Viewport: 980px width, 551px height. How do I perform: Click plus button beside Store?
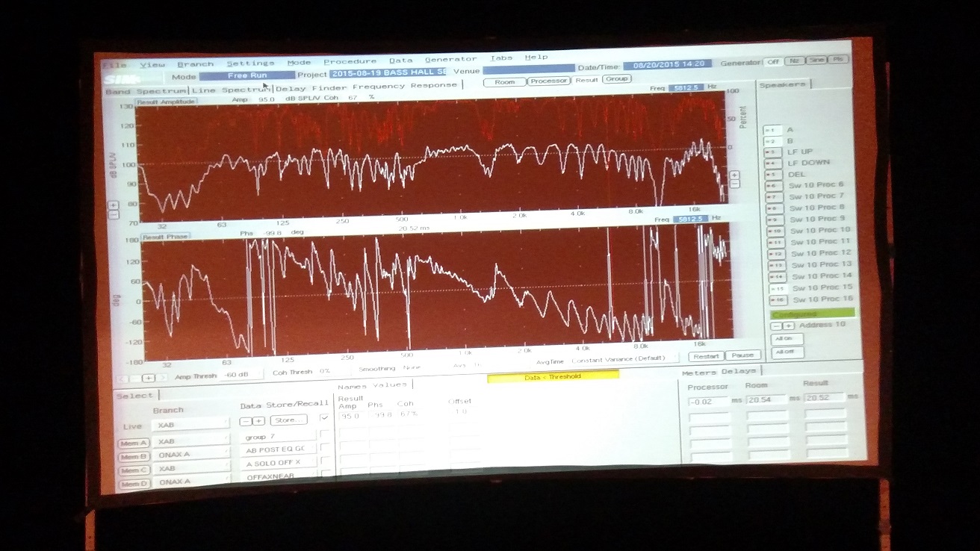click(x=258, y=421)
